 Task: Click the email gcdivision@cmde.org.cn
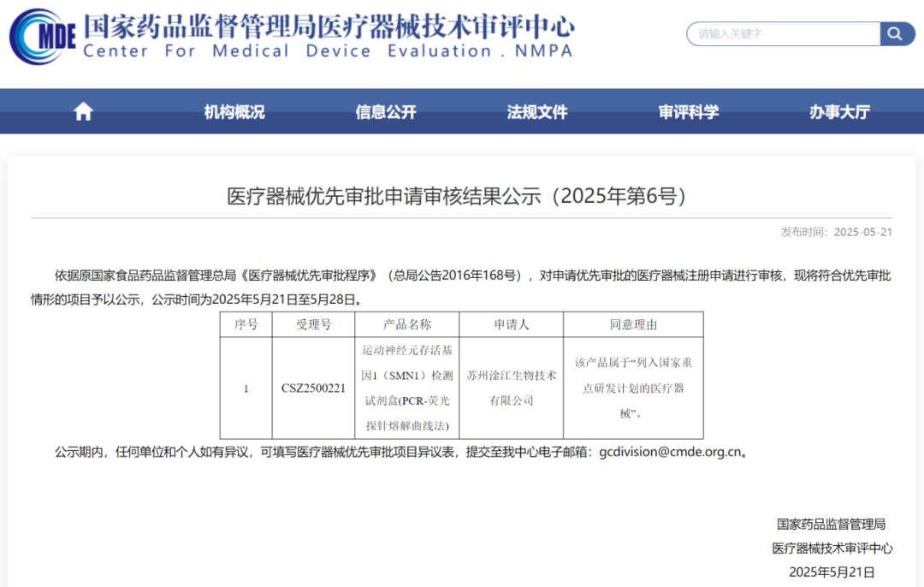coord(670,452)
